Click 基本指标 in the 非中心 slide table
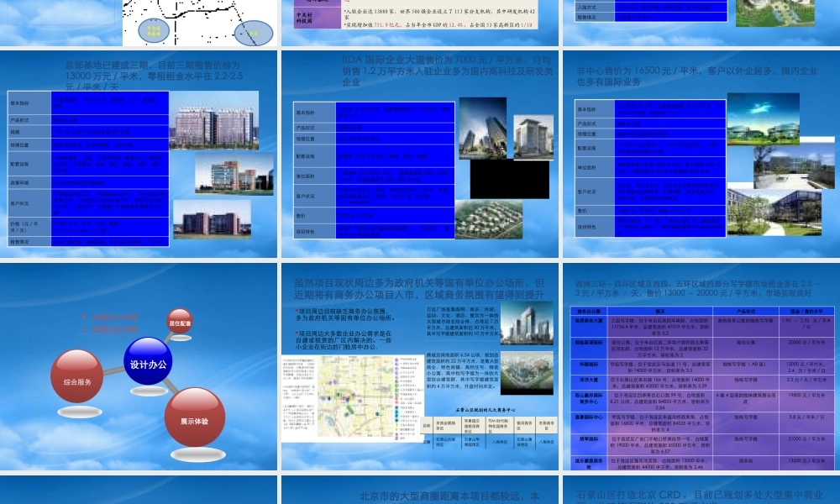840x504 pixels. [x=595, y=109]
